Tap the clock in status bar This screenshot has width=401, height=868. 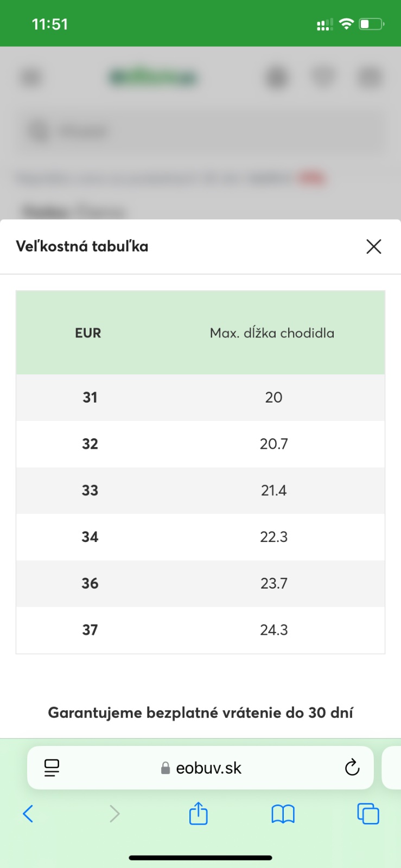50,24
